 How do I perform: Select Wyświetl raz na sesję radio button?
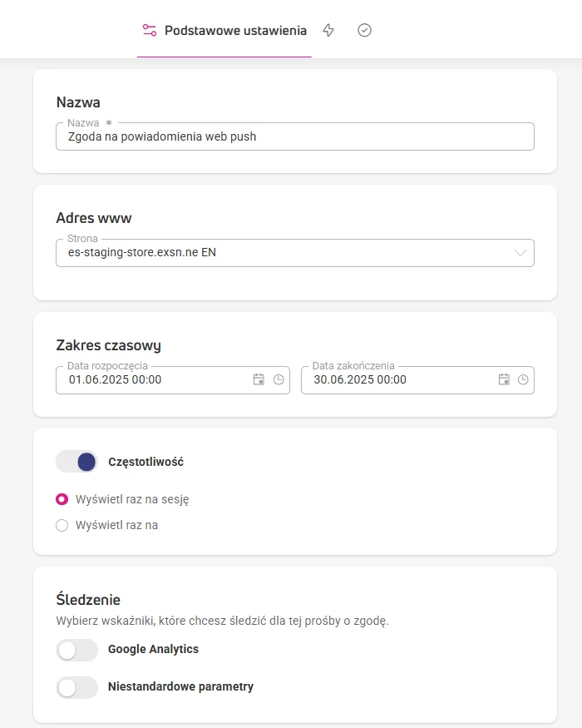(62, 499)
